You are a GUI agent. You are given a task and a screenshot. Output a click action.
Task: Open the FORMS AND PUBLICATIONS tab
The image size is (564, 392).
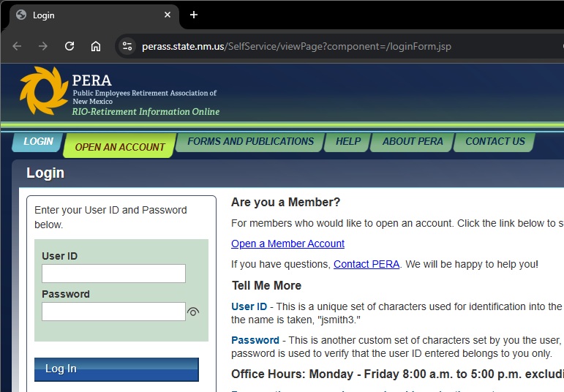click(250, 142)
